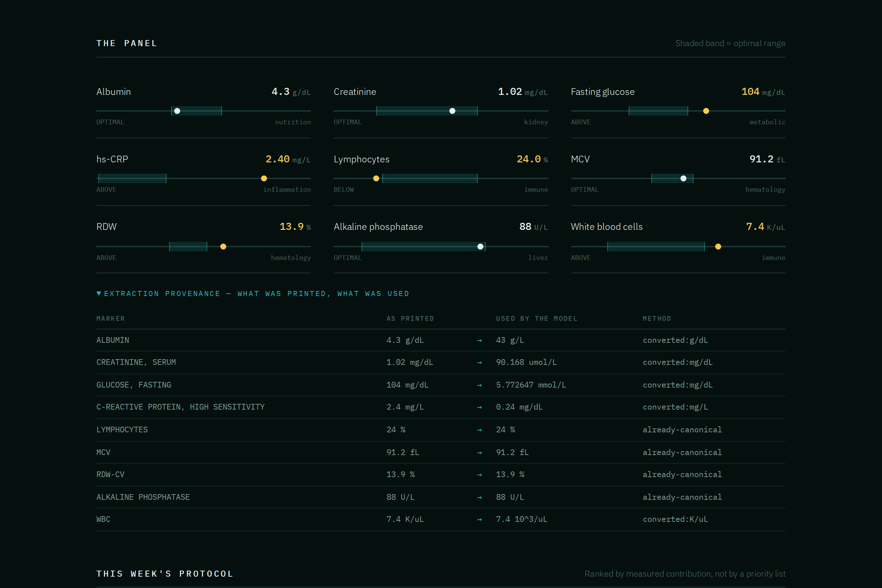Screen dimensions: 882x588
Task: Click the 90.168 umol/L converted value
Action: [x=526, y=362]
